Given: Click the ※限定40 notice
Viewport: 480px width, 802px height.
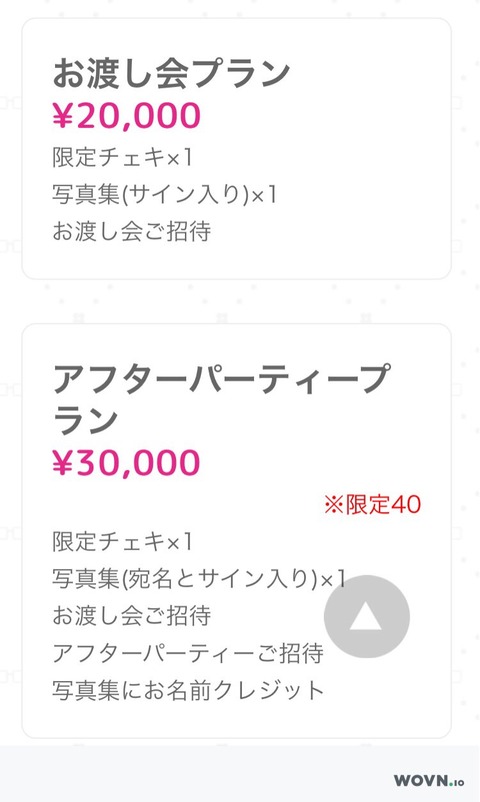Looking at the screenshot, I should pyautogui.click(x=373, y=504).
